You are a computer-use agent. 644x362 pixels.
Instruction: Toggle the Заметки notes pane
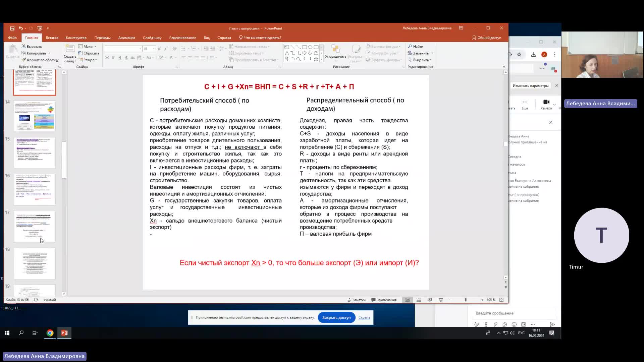click(x=357, y=300)
